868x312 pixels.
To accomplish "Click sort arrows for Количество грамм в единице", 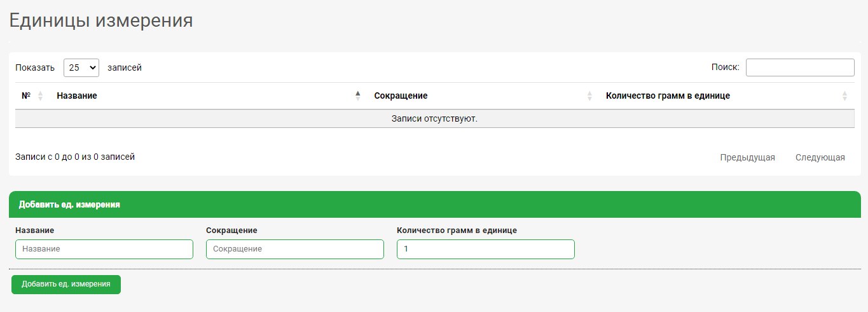I will pos(844,96).
